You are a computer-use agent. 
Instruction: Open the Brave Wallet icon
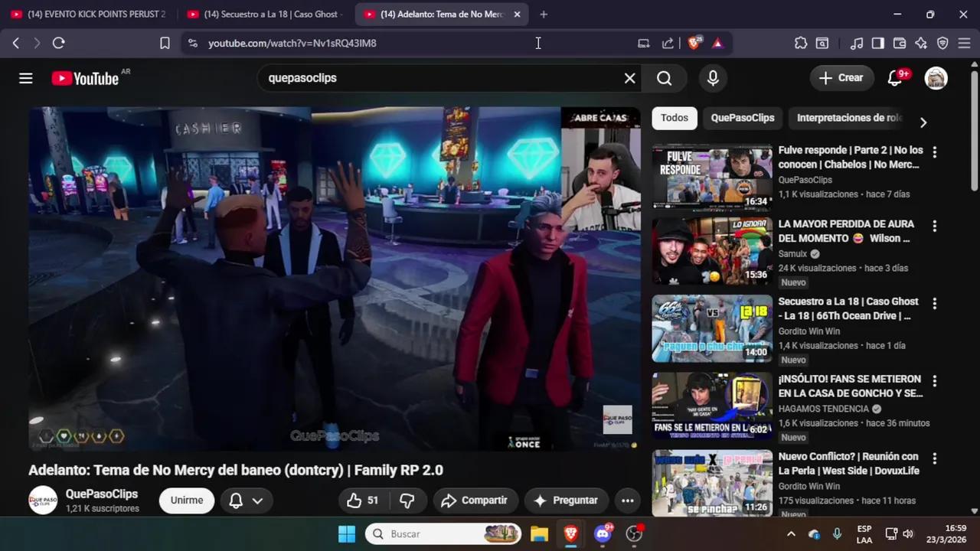pyautogui.click(x=900, y=43)
